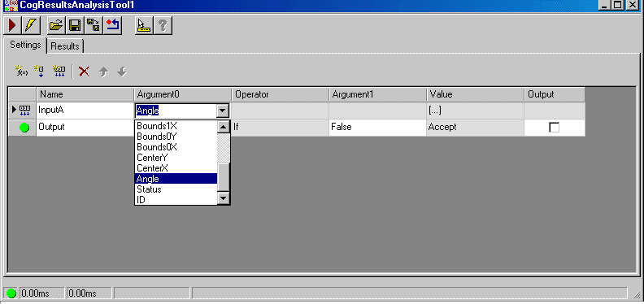Click the InputA name cell
The image size is (644, 304).
[x=85, y=111]
